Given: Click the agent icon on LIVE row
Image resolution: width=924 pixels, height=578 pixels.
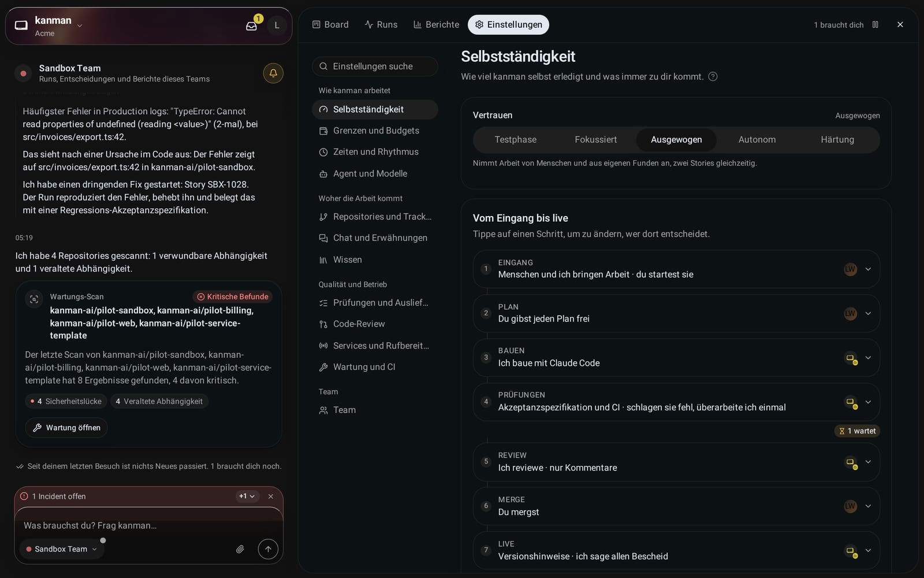Looking at the screenshot, I should (x=851, y=551).
